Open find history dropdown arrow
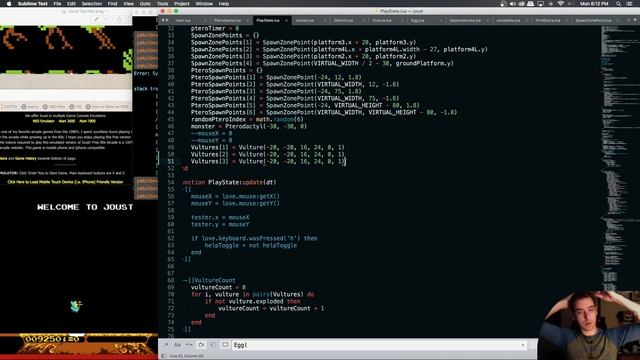Screen dimensions: 640x360 pos(523,345)
